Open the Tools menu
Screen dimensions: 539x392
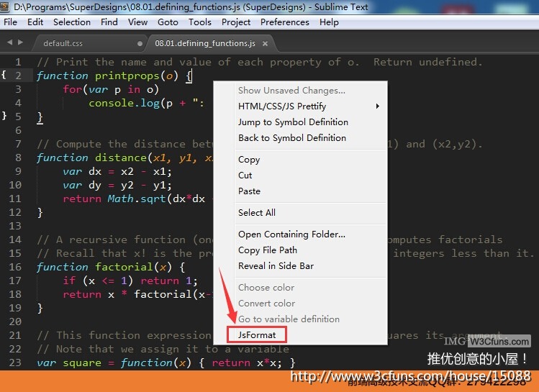click(x=200, y=22)
